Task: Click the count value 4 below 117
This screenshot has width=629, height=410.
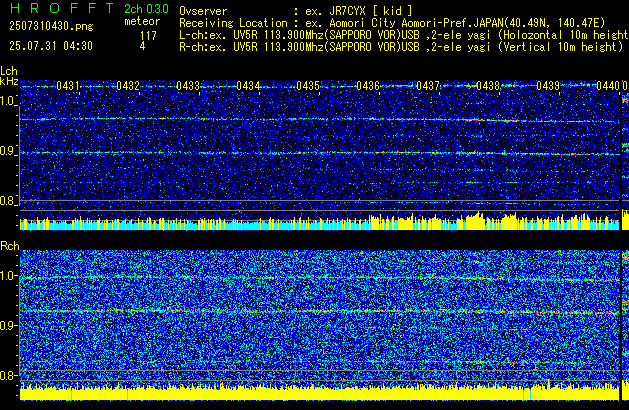Action: (142, 46)
